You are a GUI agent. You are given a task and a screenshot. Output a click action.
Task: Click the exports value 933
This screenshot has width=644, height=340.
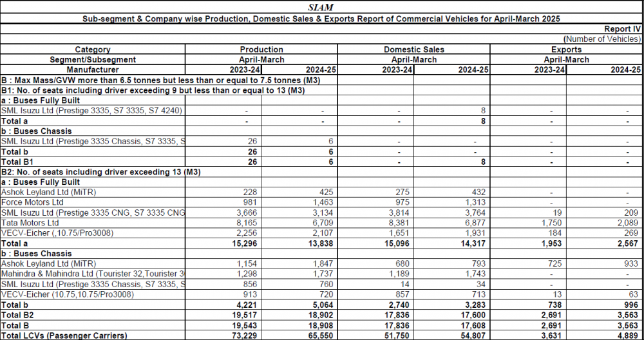click(631, 263)
